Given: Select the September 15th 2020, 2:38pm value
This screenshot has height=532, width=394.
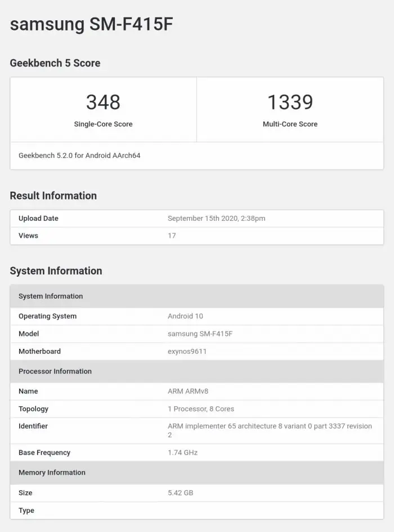Looking at the screenshot, I should [216, 219].
